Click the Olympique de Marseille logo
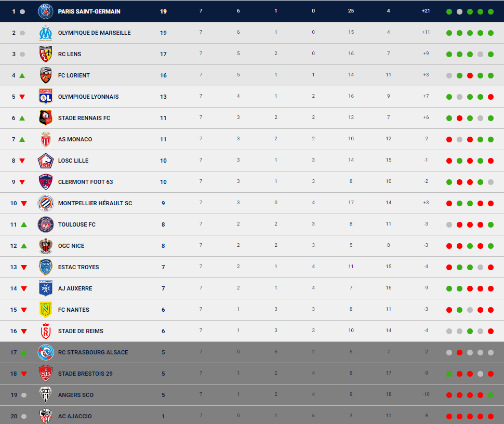 pyautogui.click(x=45, y=33)
